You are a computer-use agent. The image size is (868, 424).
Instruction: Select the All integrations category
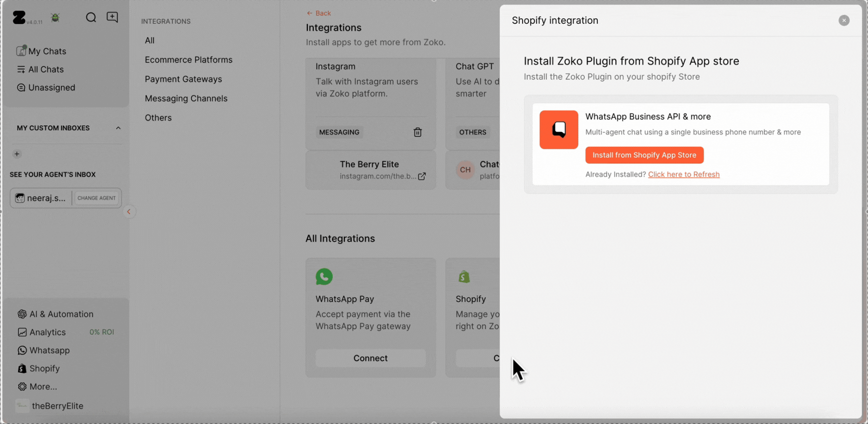(x=150, y=40)
